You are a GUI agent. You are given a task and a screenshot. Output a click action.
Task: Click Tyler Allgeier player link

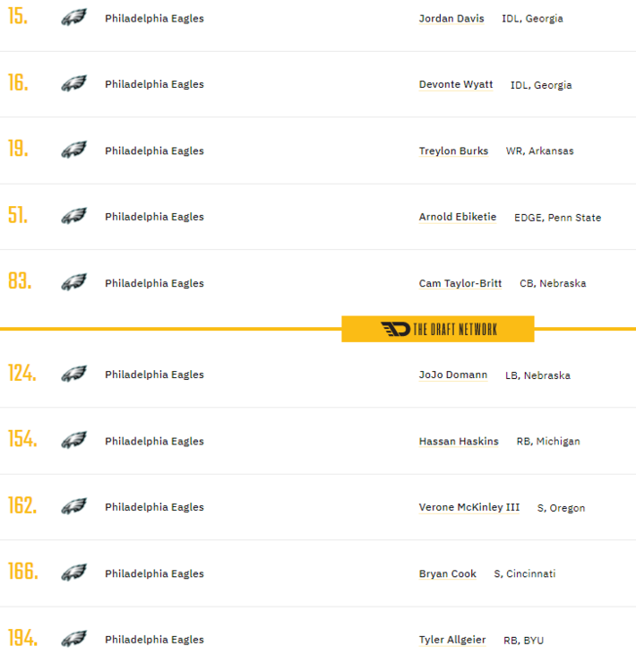(452, 640)
